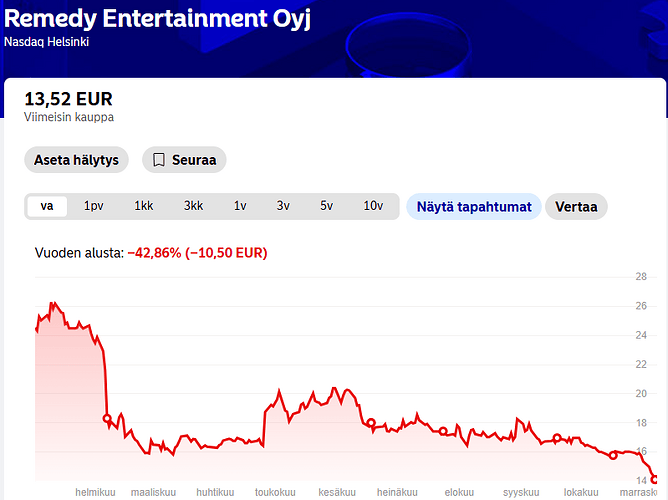Click the Vuoden alusta label

[x=79, y=253]
